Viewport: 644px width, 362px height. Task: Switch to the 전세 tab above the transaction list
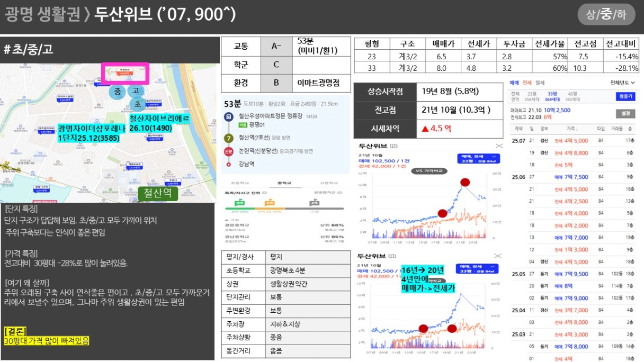527,83
